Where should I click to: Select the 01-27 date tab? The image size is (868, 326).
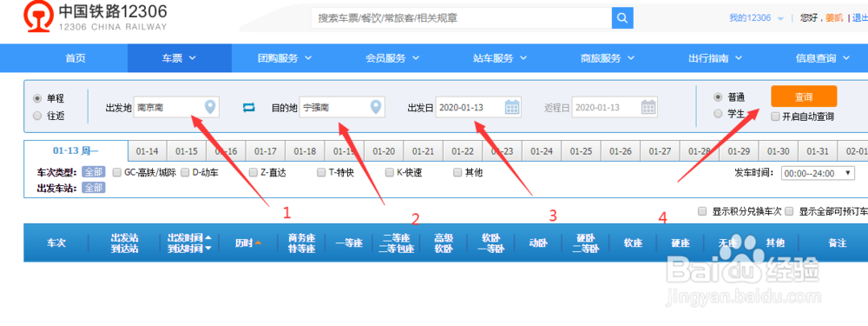(660, 150)
